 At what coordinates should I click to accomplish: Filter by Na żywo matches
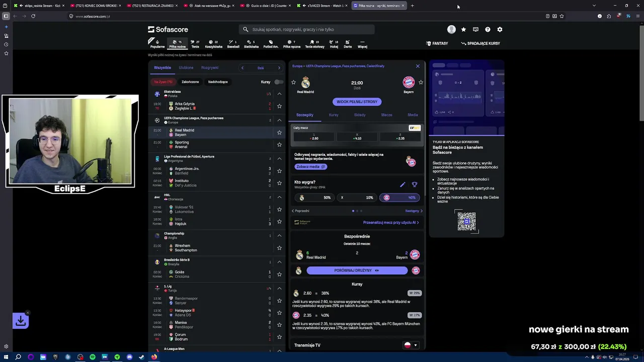163,81
